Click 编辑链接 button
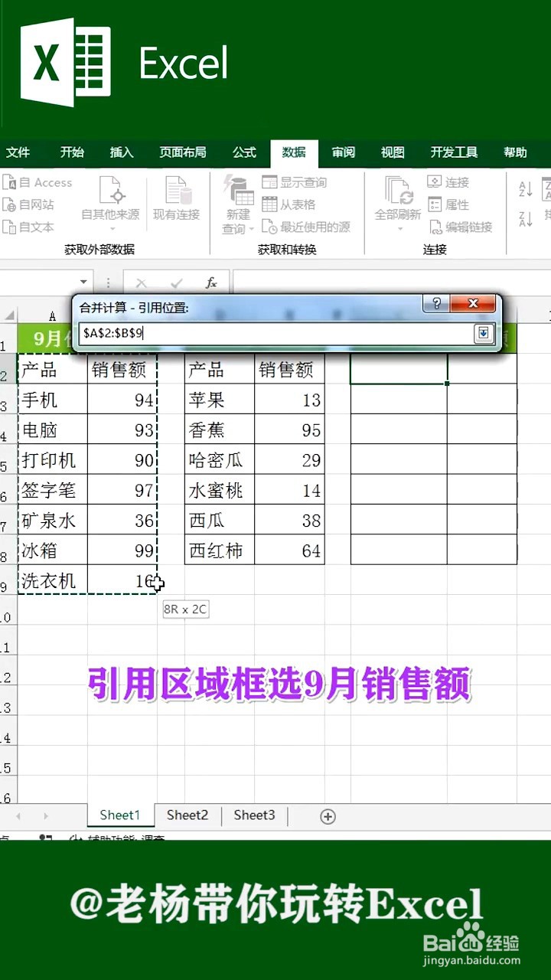The height and width of the screenshot is (980, 551). coord(460,227)
